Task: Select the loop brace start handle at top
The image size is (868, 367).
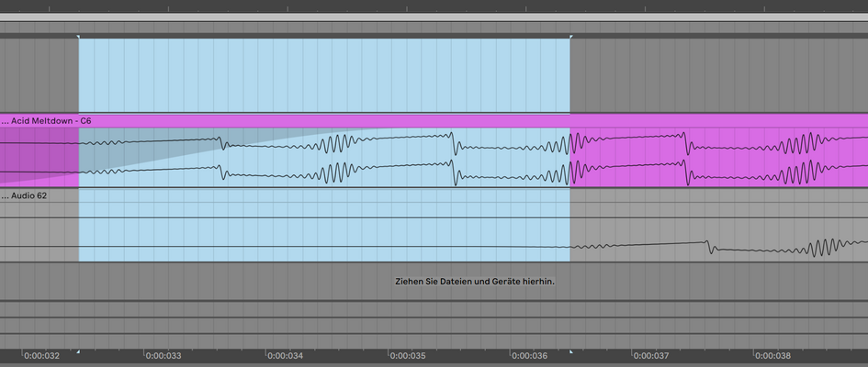Action: pos(79,37)
